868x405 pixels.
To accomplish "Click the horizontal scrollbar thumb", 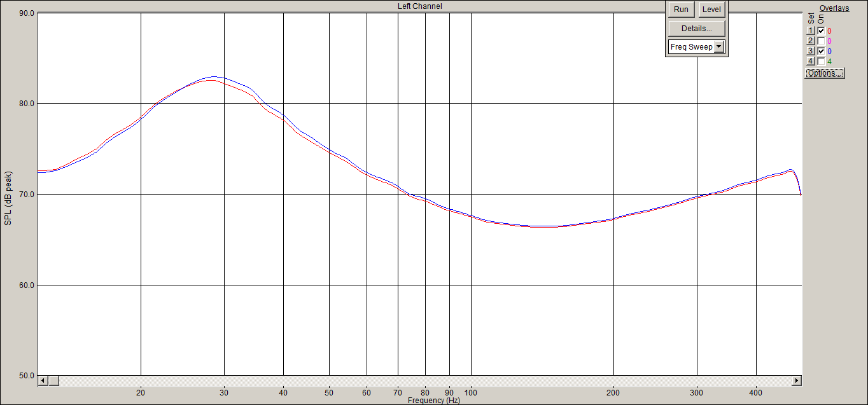I will point(53,381).
